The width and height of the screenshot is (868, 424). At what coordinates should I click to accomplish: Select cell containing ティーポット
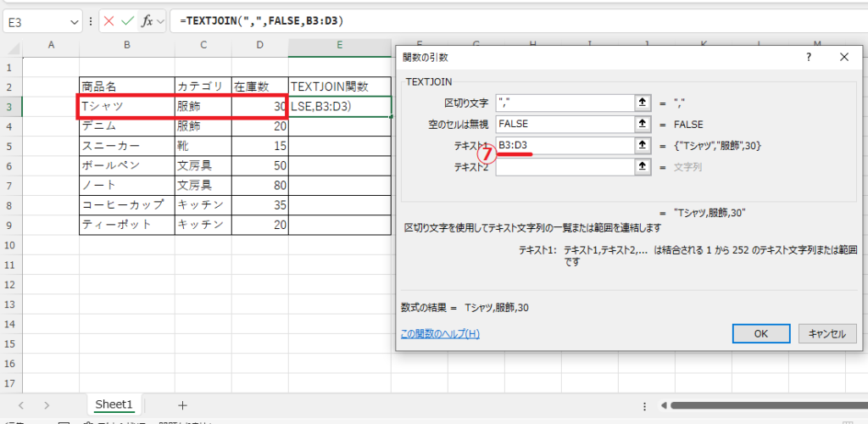(x=127, y=225)
